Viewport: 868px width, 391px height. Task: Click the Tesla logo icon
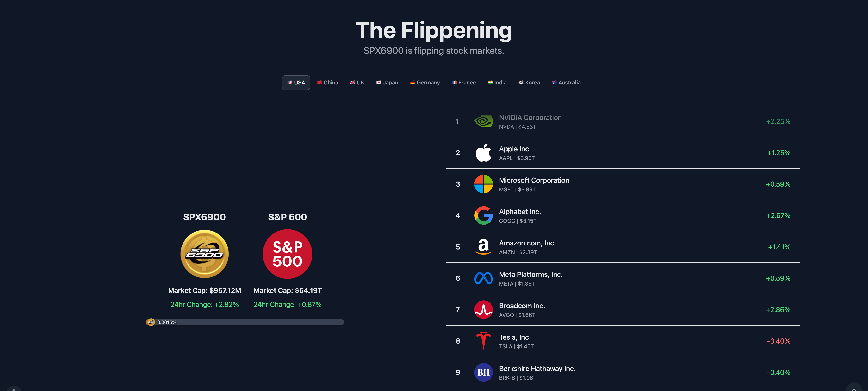point(483,341)
